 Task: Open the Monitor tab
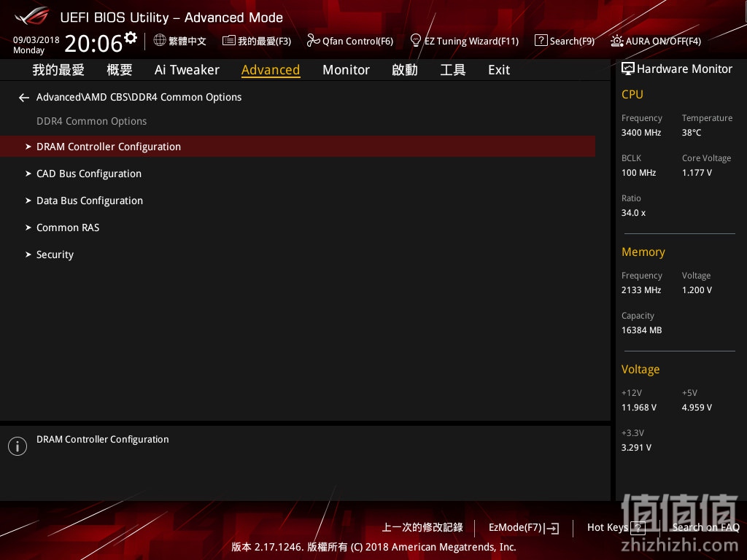346,70
